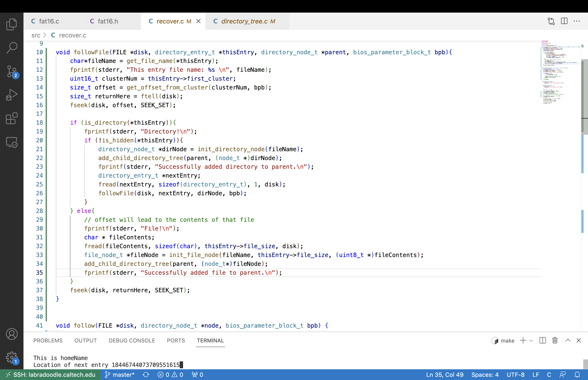Open Source Control view with 2 changes

(12, 72)
